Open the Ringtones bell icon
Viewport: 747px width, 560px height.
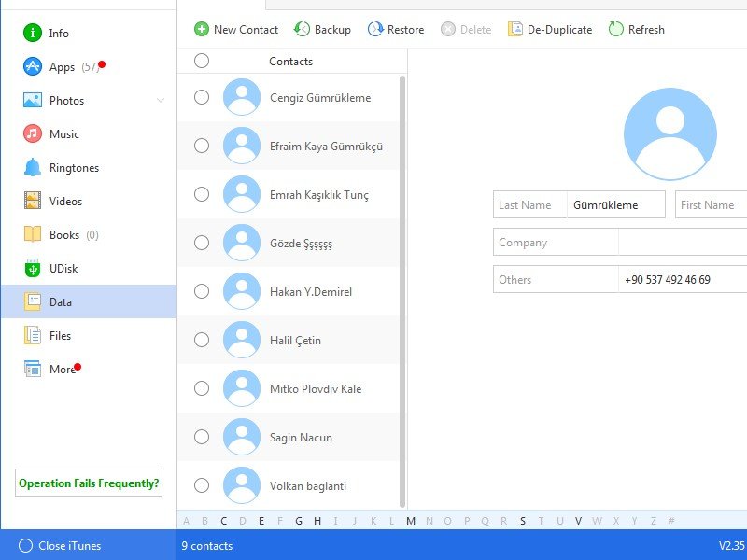33,168
